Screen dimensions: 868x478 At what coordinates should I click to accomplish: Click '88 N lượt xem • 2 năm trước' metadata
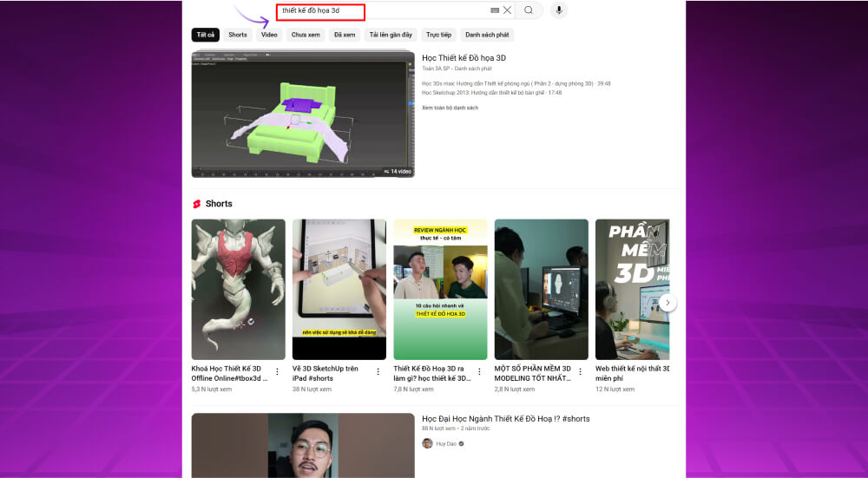tap(456, 429)
